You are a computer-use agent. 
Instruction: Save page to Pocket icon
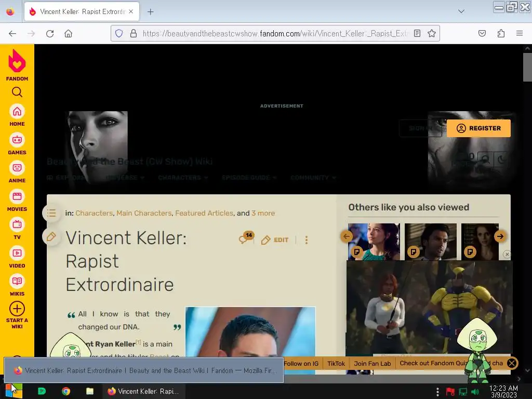tap(482, 33)
